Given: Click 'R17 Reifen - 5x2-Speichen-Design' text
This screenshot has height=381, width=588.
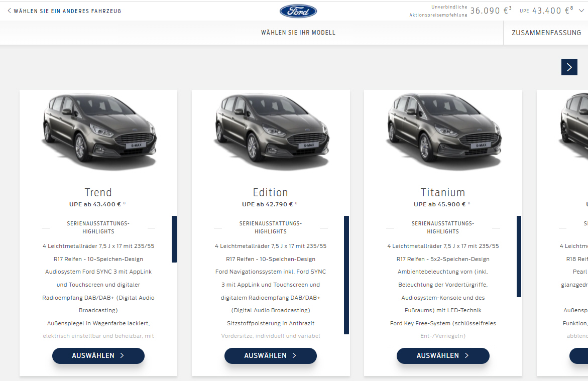Looking at the screenshot, I should [x=443, y=259].
